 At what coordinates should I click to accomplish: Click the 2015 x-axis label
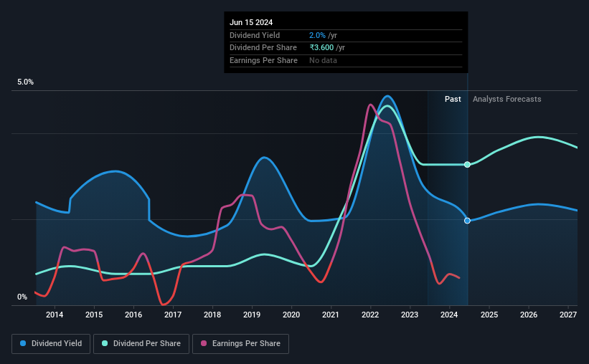pyautogui.click(x=94, y=315)
